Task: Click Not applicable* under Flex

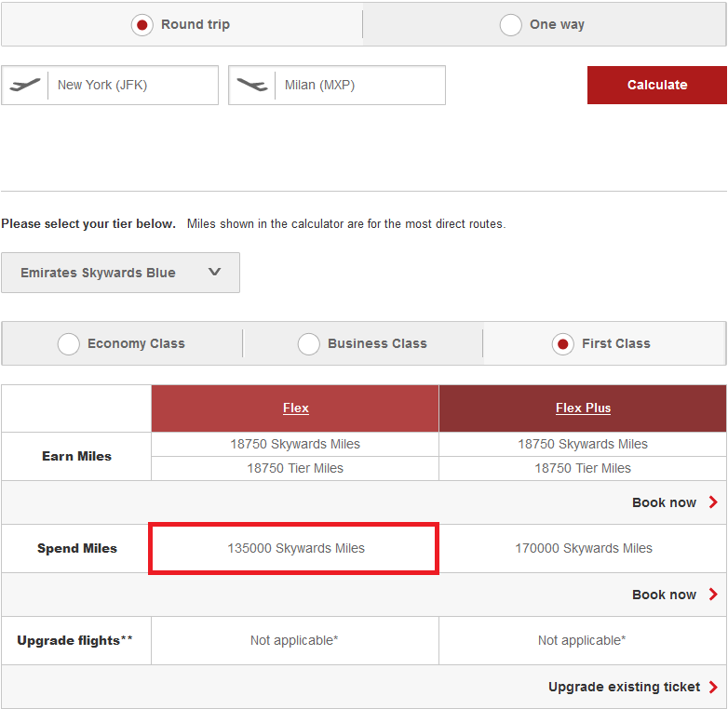Action: point(294,640)
